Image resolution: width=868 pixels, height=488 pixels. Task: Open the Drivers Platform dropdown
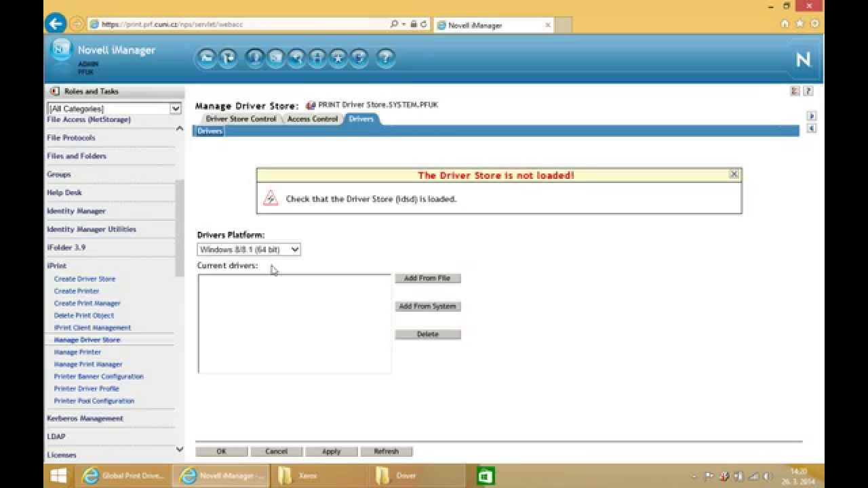point(249,249)
